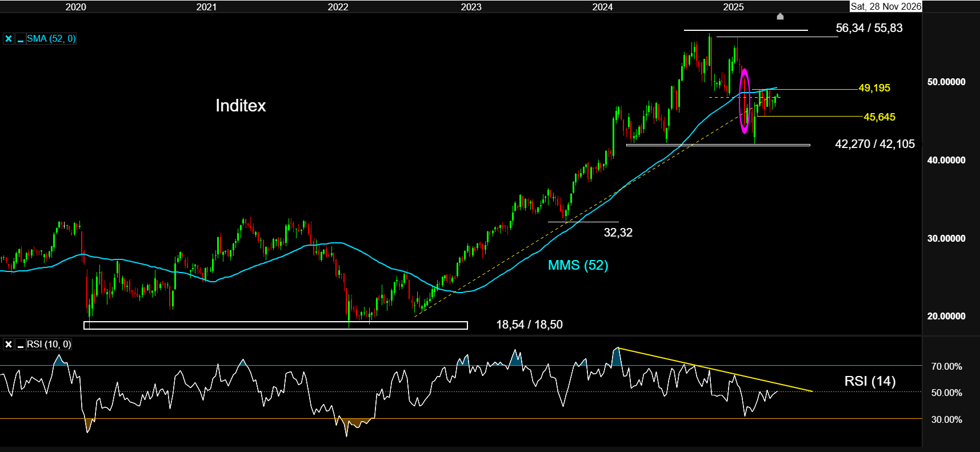
Task: Click the Sat, 28 Nov 2026 date label
Action: [886, 6]
